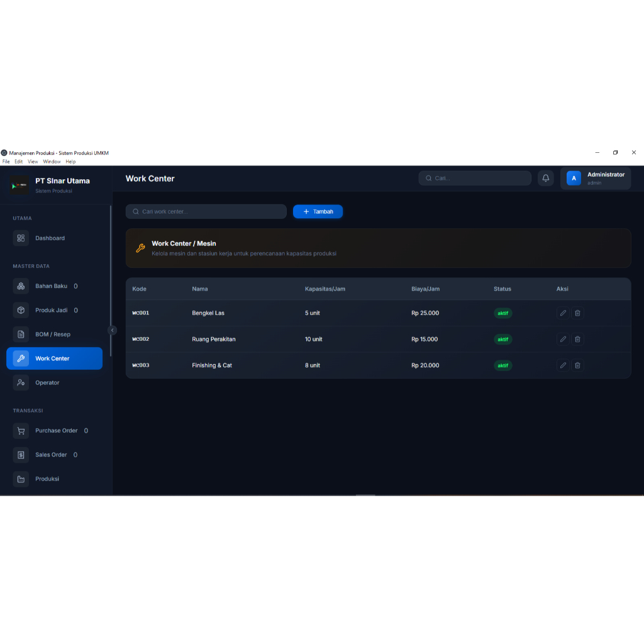The height and width of the screenshot is (644, 644).
Task: Click the Sales Order receipt icon
Action: pos(21,455)
